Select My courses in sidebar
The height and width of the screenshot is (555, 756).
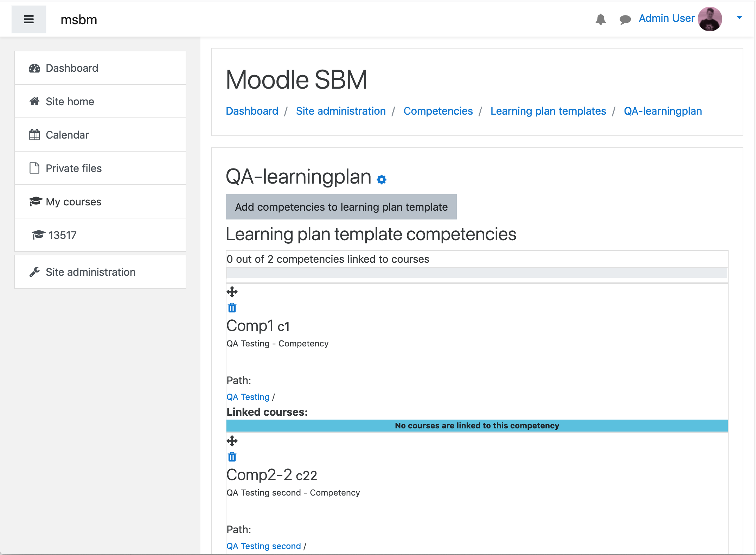point(100,202)
